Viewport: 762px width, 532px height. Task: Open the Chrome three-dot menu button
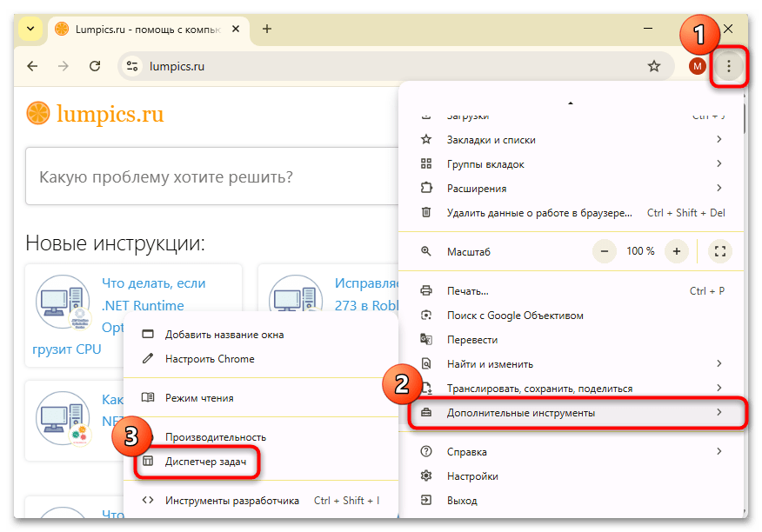click(728, 66)
